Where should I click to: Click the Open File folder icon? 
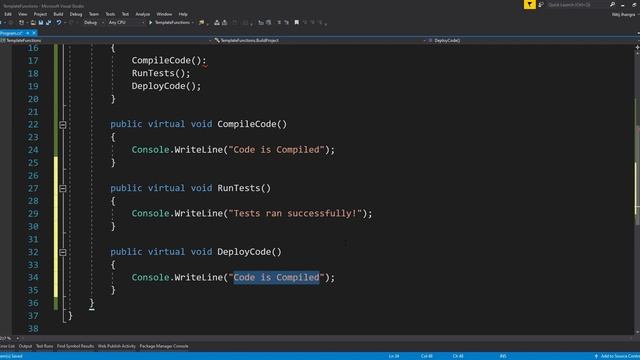(x=33, y=23)
